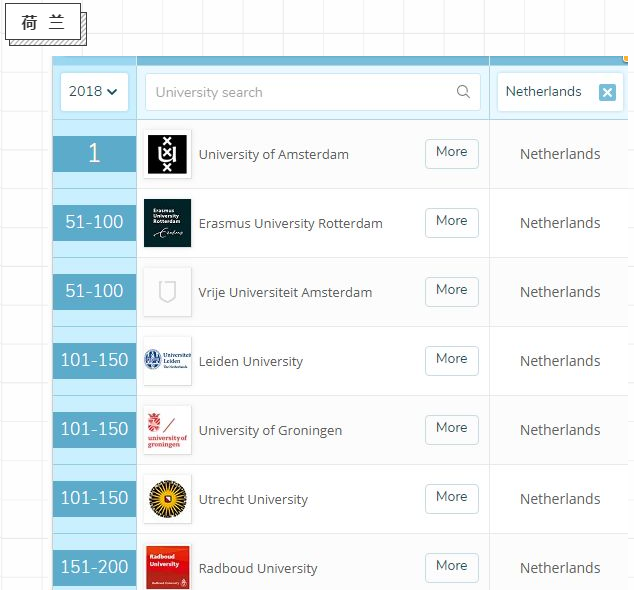Viewport: 634px width, 590px height.
Task: Click Utrecht University sun logo
Action: point(167,499)
